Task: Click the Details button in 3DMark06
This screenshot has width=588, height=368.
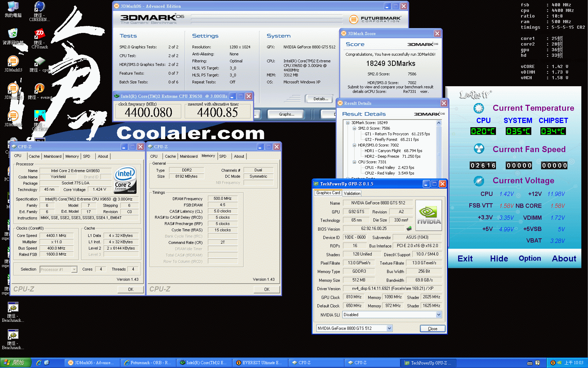Action: [x=321, y=99]
